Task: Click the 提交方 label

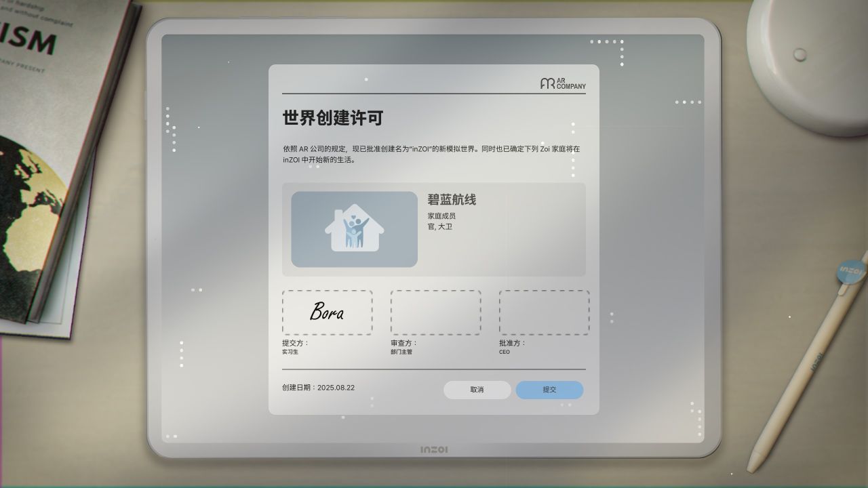Action: click(x=296, y=343)
